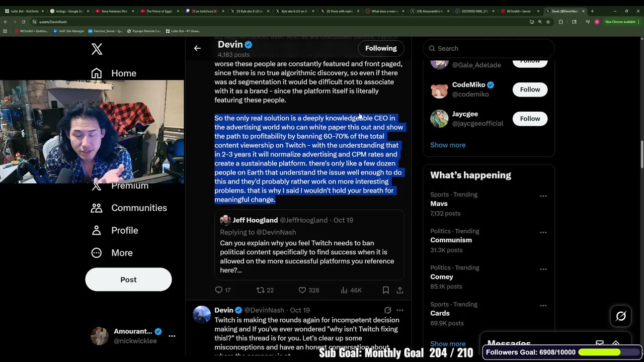Click the magnifier icon in Search box

(x=432, y=49)
